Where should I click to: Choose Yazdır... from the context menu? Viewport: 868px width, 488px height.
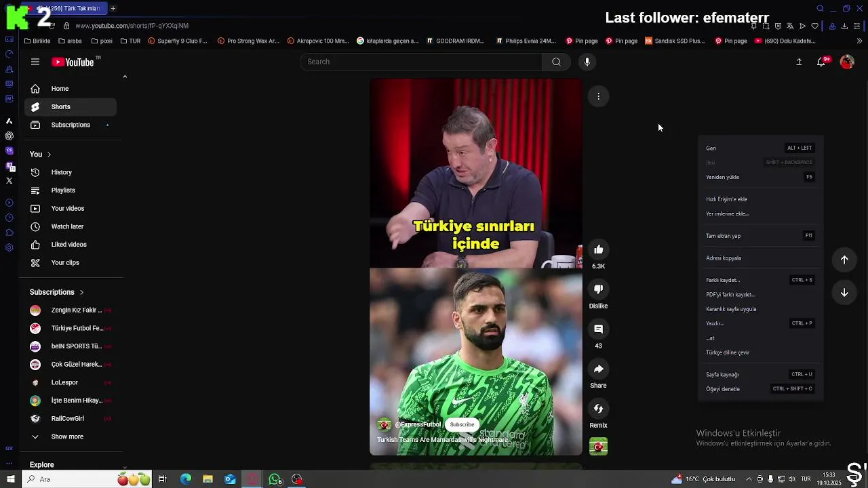coord(760,323)
